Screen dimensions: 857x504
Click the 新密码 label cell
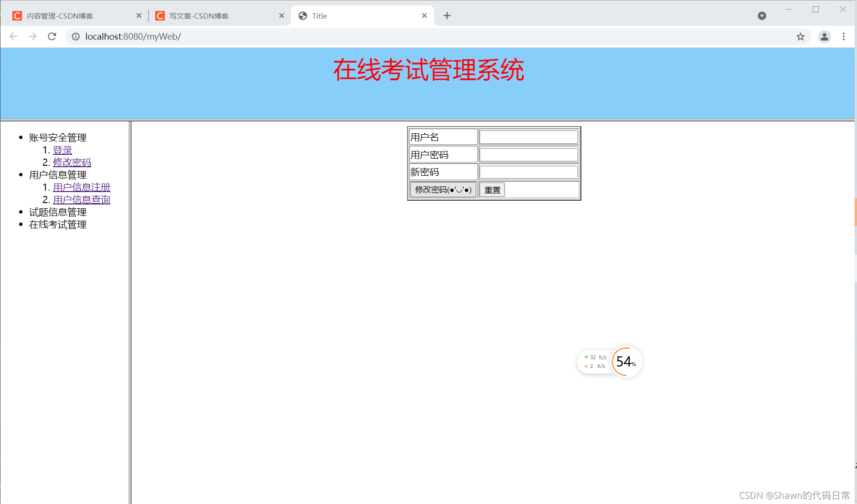(x=443, y=172)
